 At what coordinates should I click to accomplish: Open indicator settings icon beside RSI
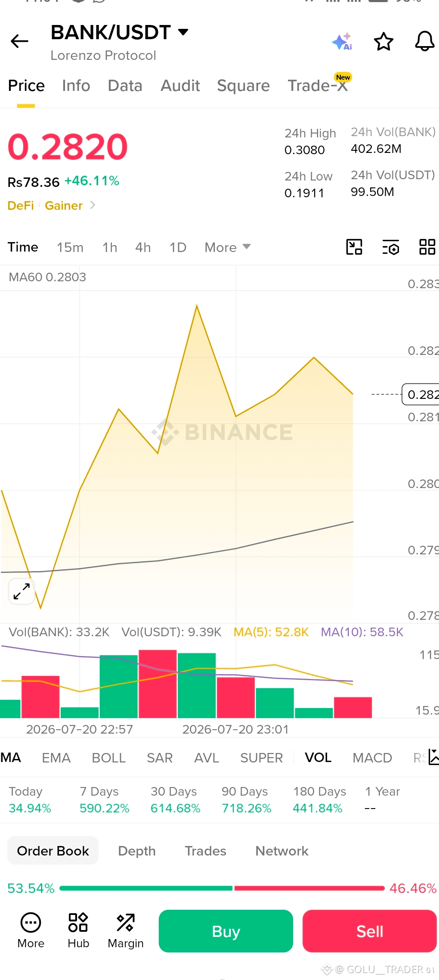point(433,757)
